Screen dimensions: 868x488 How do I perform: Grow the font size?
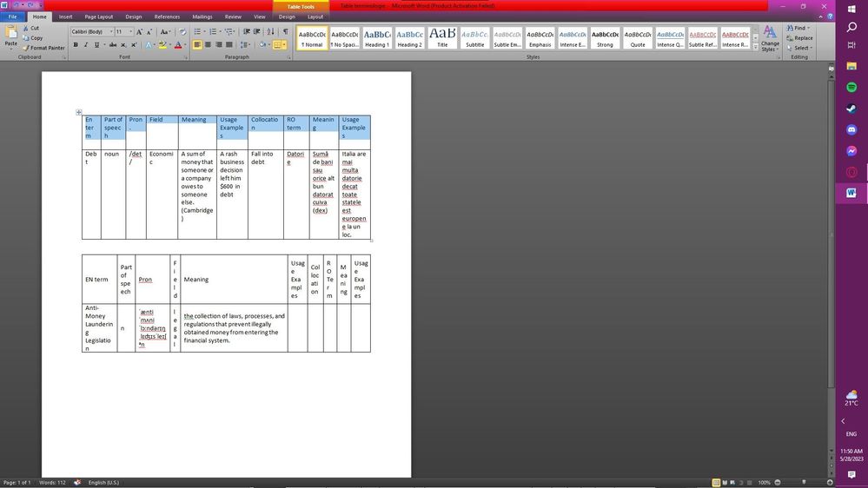140,31
